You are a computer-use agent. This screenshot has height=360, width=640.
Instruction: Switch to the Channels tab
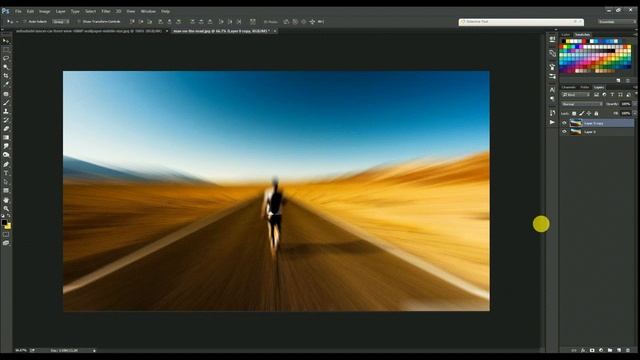point(568,87)
